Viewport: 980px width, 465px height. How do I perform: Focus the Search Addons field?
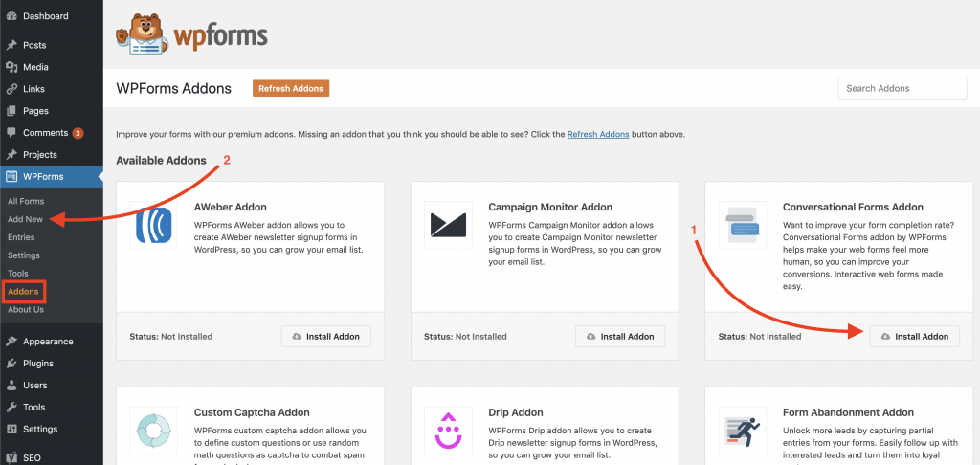(x=902, y=88)
